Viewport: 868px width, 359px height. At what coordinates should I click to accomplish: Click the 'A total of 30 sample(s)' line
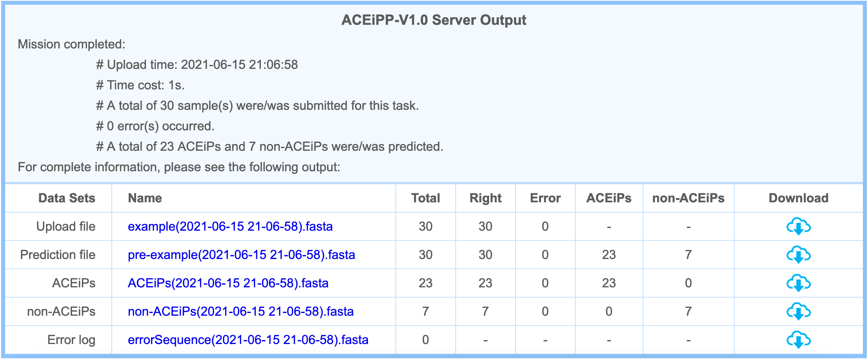coord(258,105)
